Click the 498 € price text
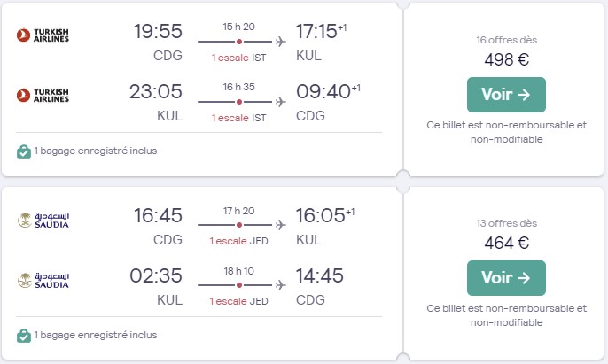 coord(506,59)
